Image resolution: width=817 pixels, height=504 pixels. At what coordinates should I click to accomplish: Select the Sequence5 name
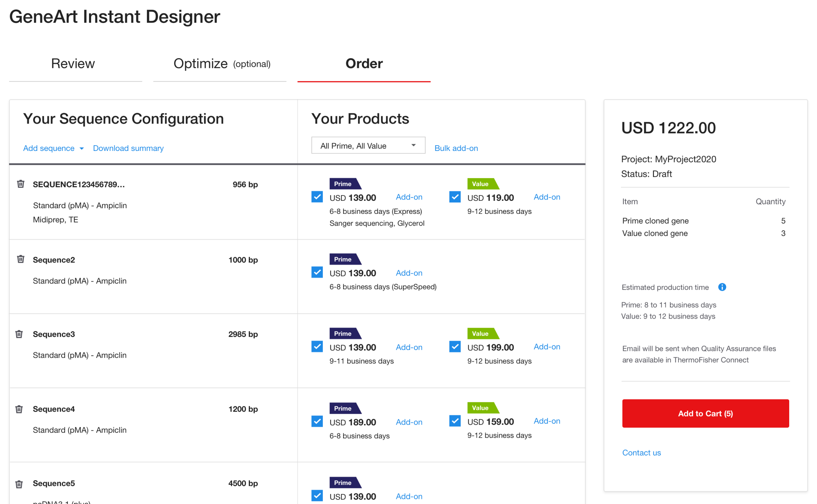tap(54, 484)
